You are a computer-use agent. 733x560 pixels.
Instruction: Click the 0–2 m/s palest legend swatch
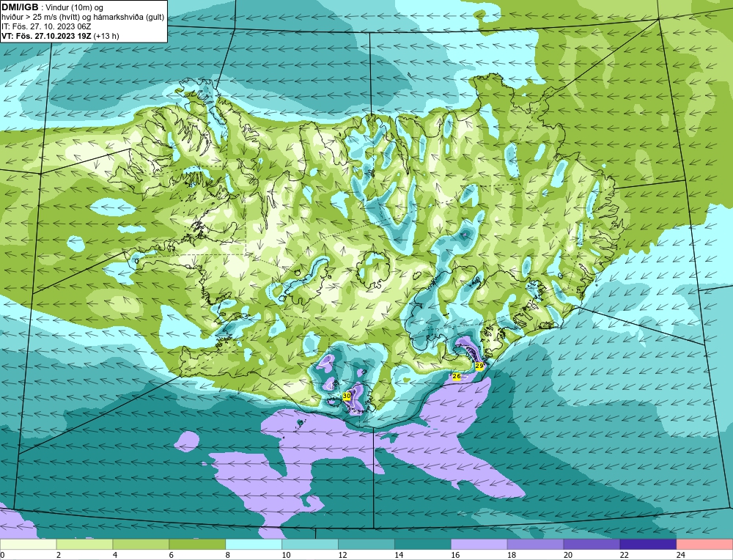(28, 545)
